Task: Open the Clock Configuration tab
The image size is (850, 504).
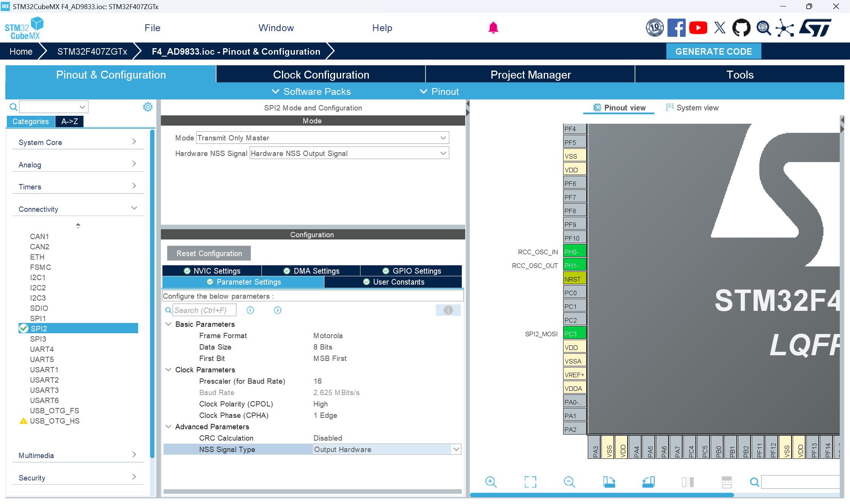Action: click(321, 75)
